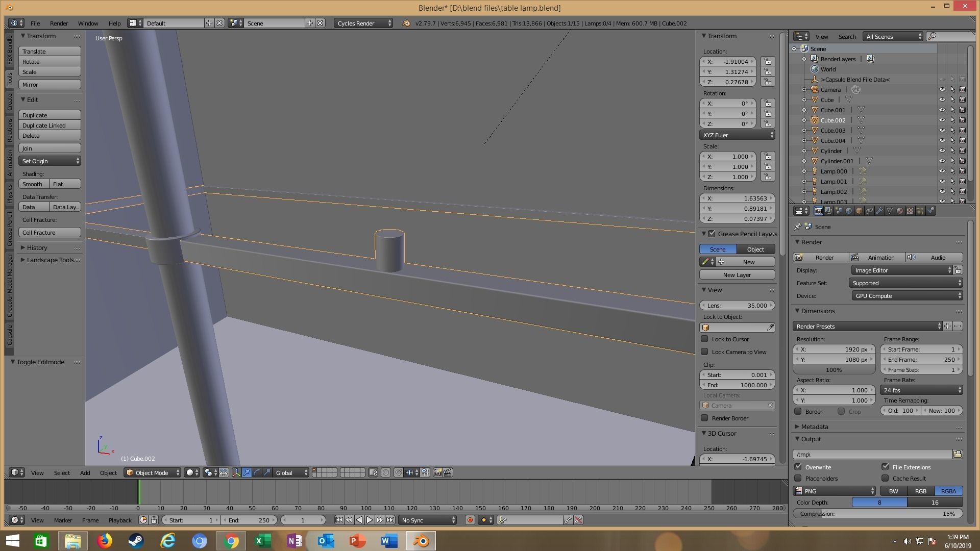Open the World properties tab globe icon
980x551 pixels.
[x=849, y=211]
